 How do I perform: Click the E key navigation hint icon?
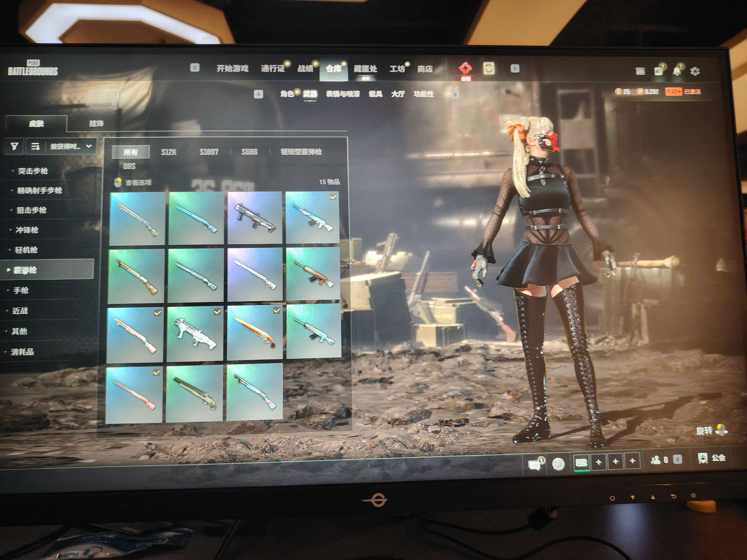tap(515, 69)
